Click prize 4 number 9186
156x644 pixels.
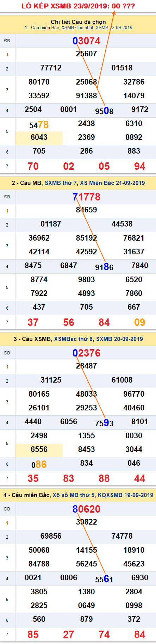[x=104, y=267]
